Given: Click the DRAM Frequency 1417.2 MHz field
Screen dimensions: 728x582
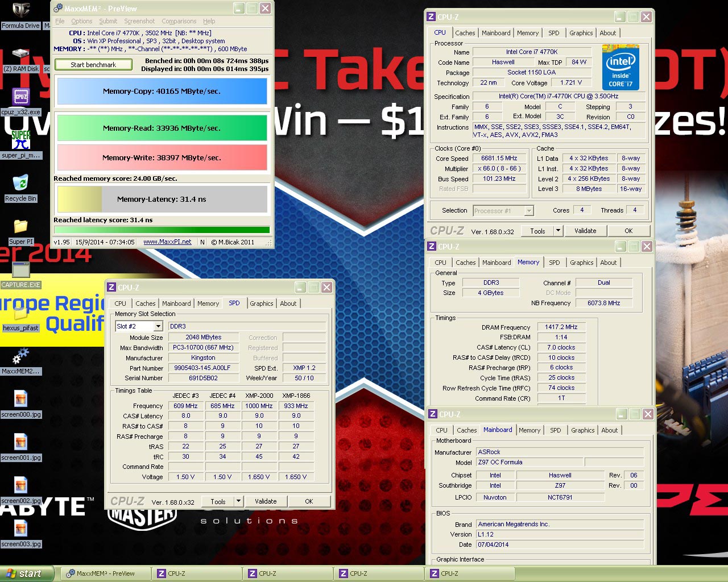Looking at the screenshot, I should [561, 327].
